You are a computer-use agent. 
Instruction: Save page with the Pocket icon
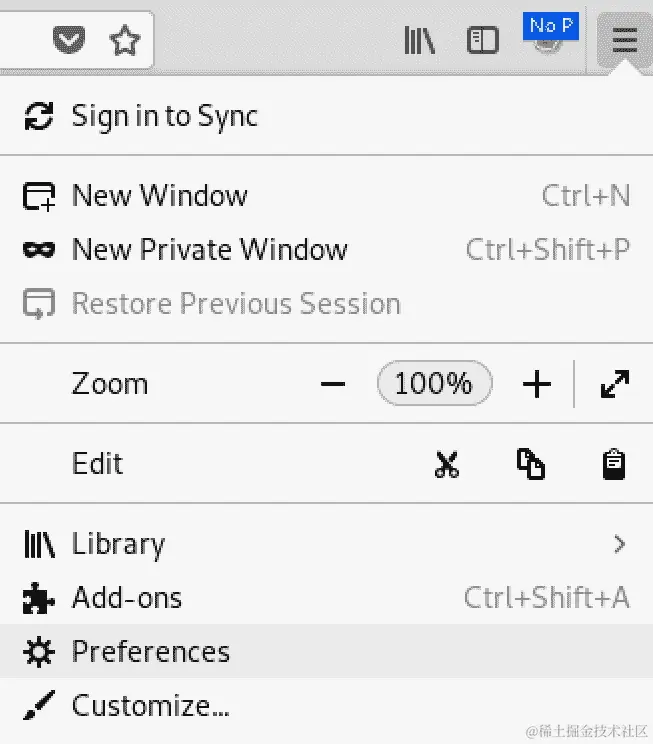point(69,40)
